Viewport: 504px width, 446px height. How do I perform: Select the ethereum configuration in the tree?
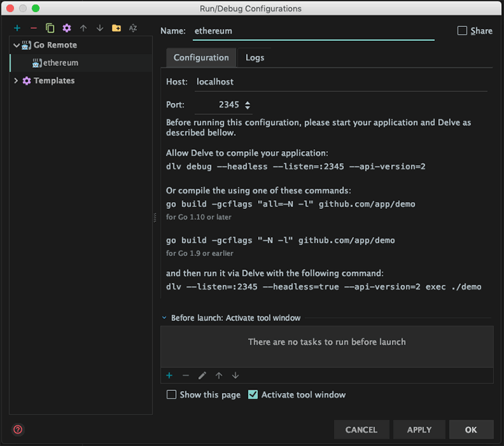coord(81,62)
